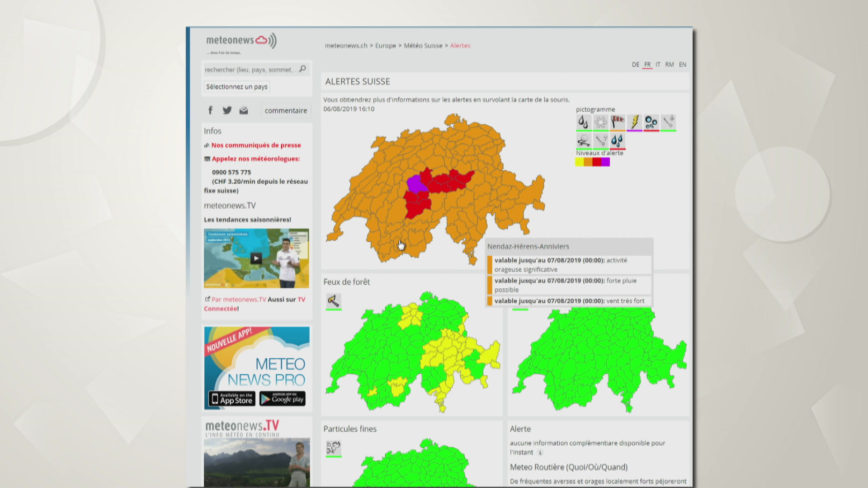
Task: Go to Europe breadcrumb
Action: [x=386, y=46]
